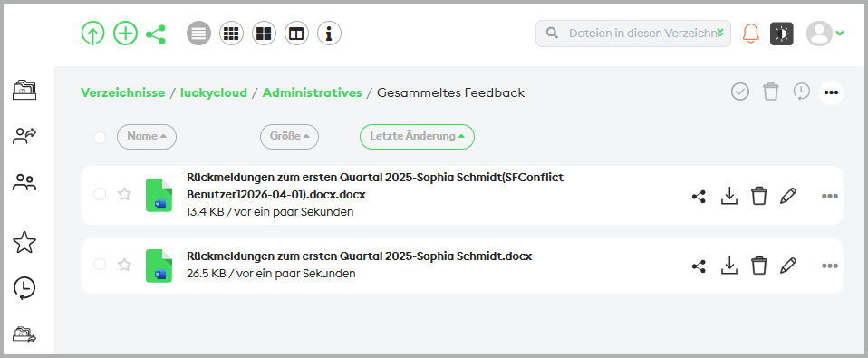Switch to list view
Screen dimensions: 868x358
[198, 34]
